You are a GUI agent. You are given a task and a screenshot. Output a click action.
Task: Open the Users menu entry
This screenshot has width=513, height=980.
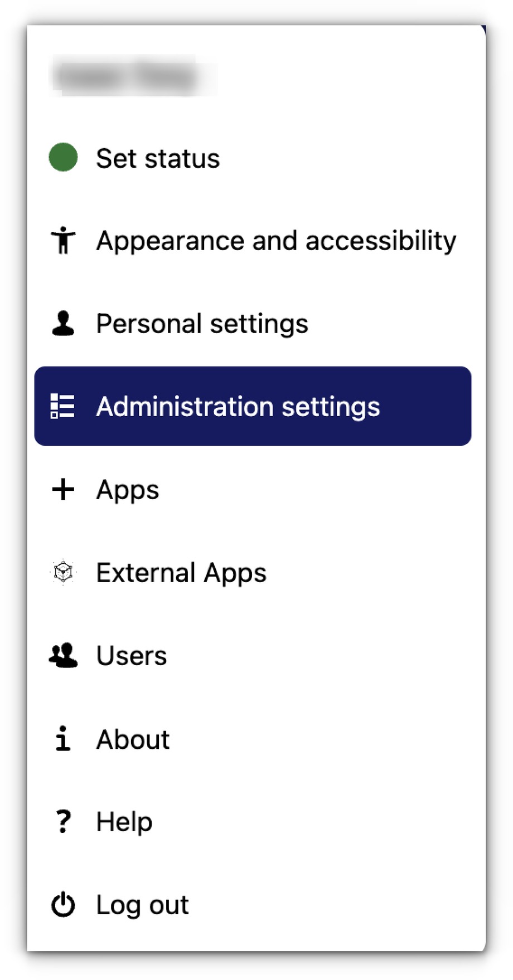pos(132,656)
